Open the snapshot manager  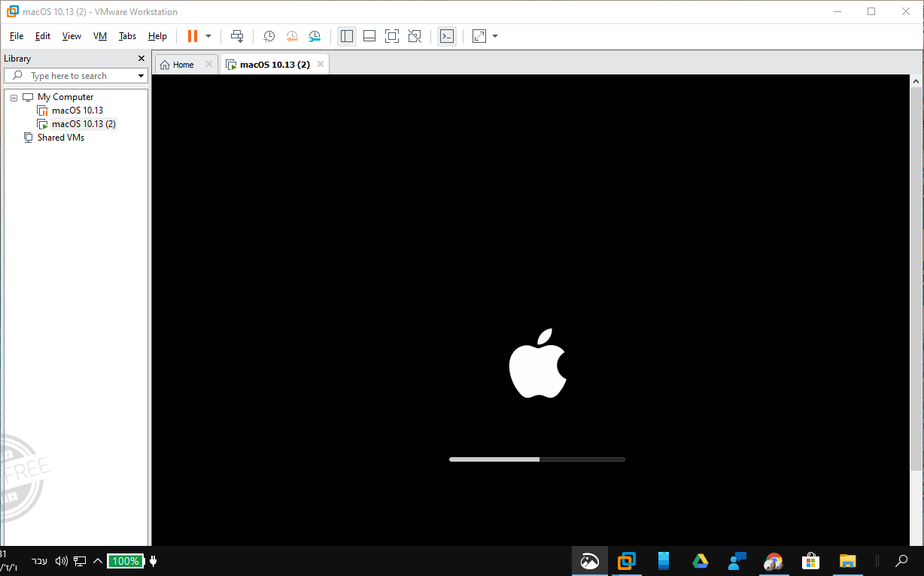point(315,36)
